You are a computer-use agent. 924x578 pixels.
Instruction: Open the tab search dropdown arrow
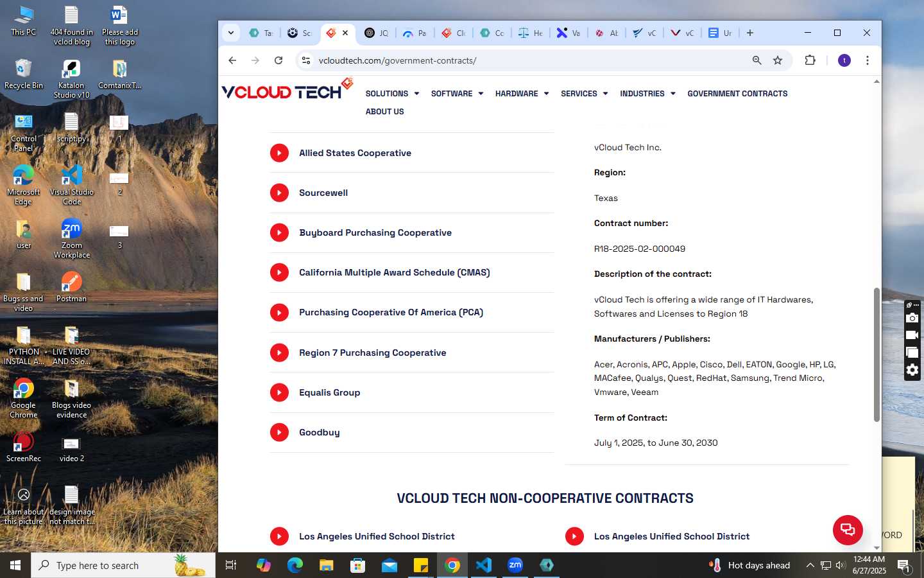pyautogui.click(x=231, y=33)
